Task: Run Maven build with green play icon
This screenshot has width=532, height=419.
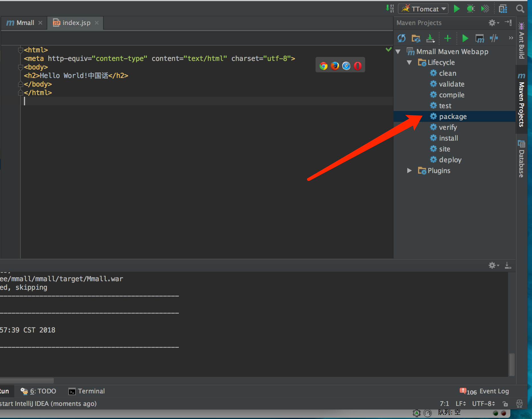Action: pyautogui.click(x=465, y=38)
